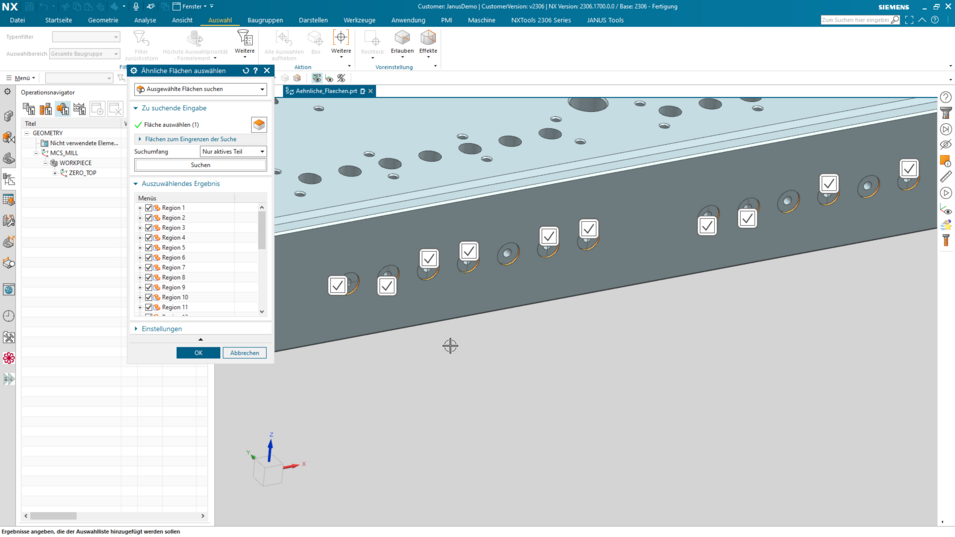Select the face-pick cube icon beside Fläche auswählen
Screen dimensions: 955x537
point(259,124)
